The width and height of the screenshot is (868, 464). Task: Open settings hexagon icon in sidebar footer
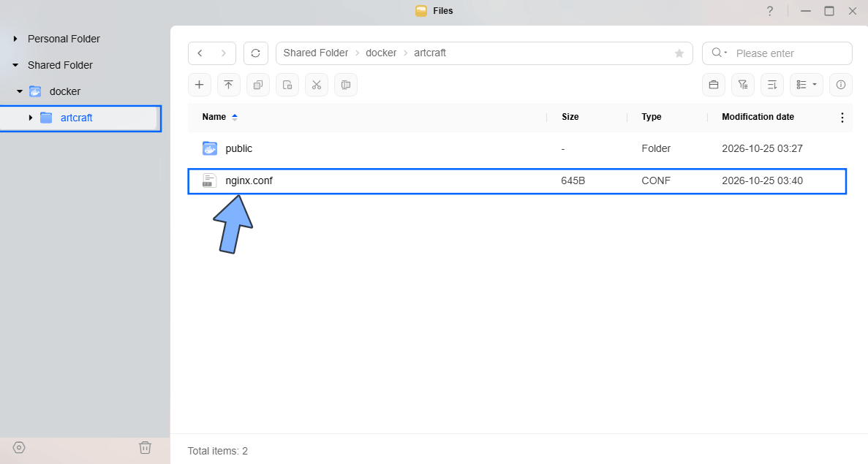pyautogui.click(x=19, y=447)
